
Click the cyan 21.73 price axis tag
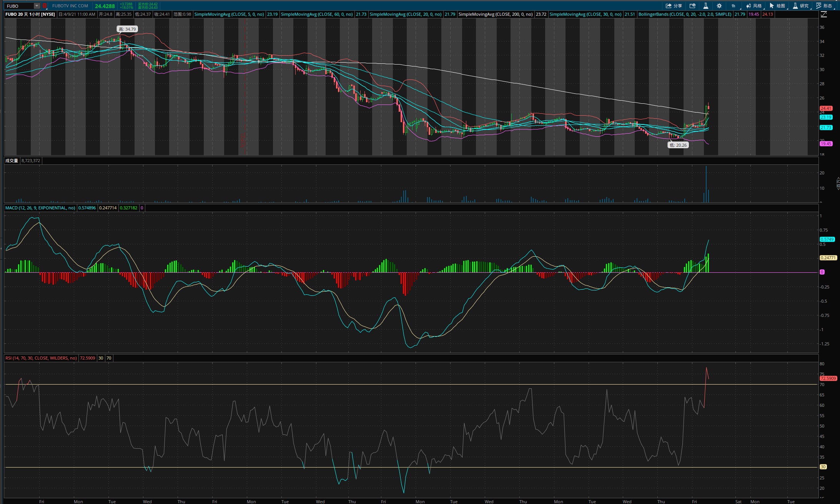pyautogui.click(x=826, y=128)
